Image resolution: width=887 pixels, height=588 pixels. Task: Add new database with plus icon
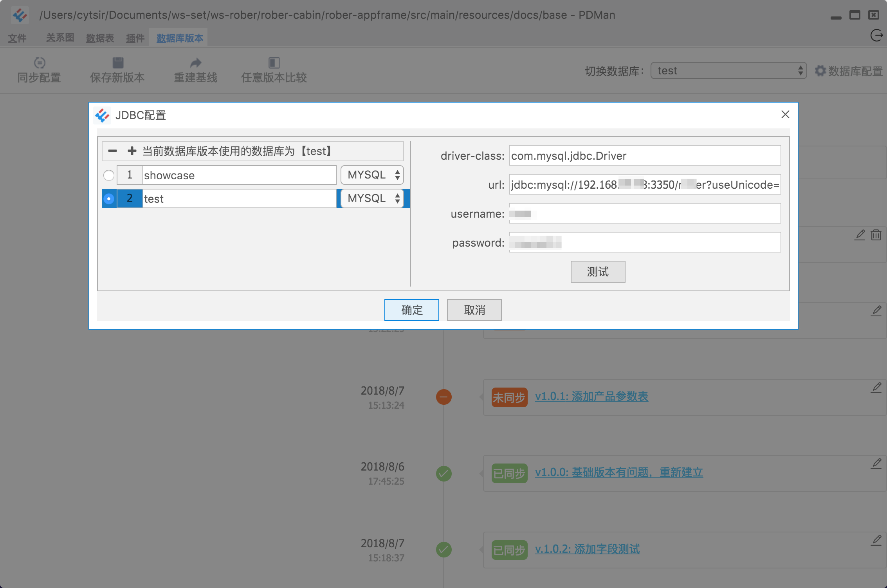click(x=132, y=151)
